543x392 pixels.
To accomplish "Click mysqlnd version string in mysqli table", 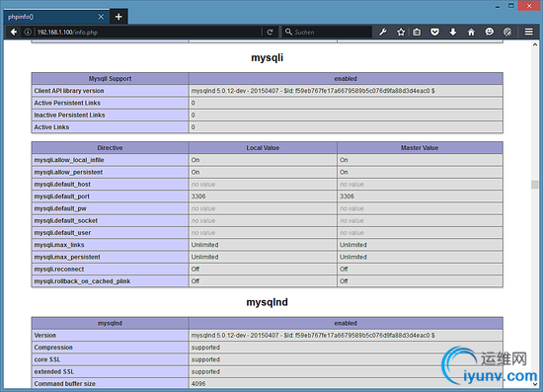I will pos(313,91).
